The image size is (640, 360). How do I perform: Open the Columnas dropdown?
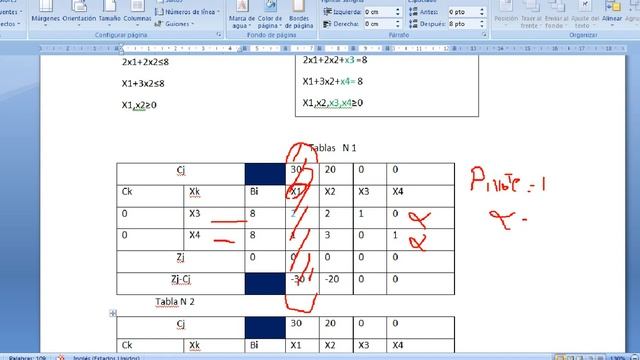(x=137, y=13)
